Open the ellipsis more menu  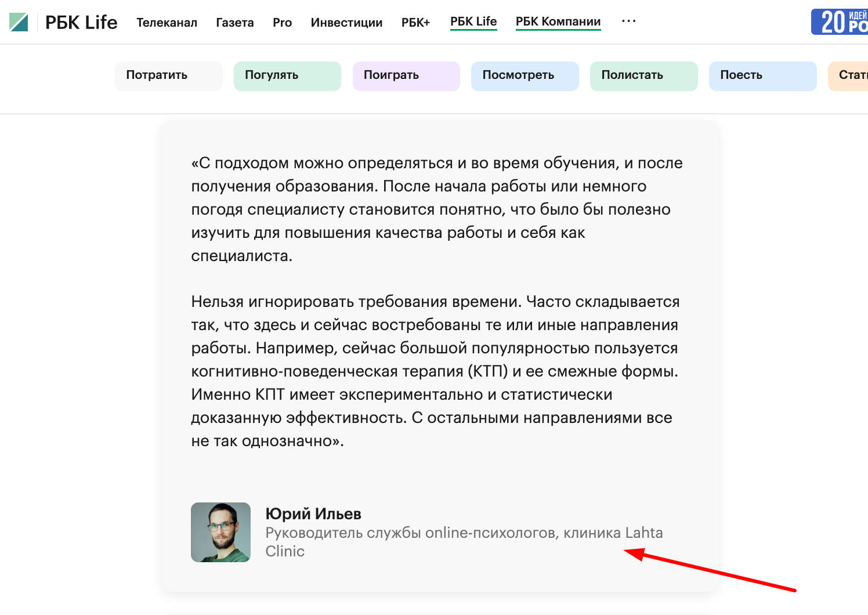(628, 21)
